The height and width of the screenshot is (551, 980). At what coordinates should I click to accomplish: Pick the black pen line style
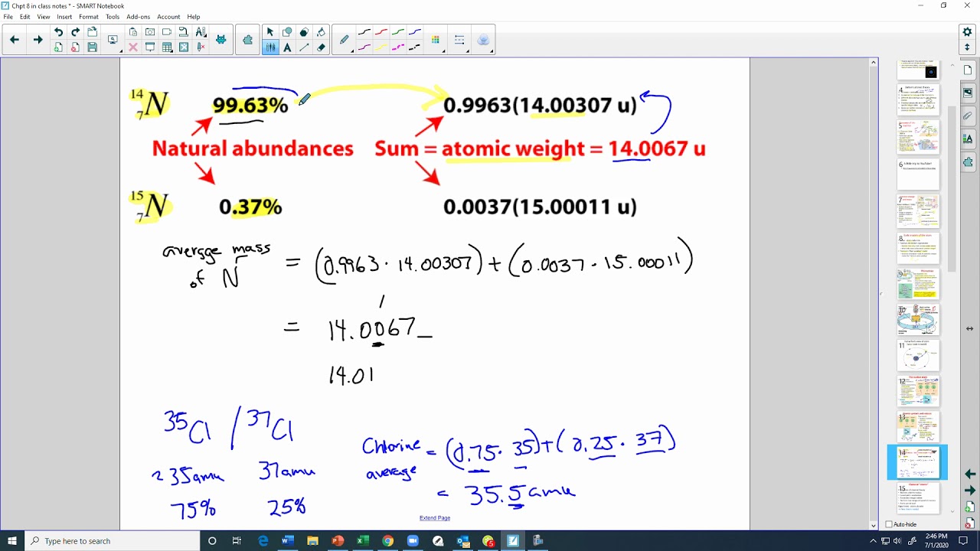coord(364,32)
